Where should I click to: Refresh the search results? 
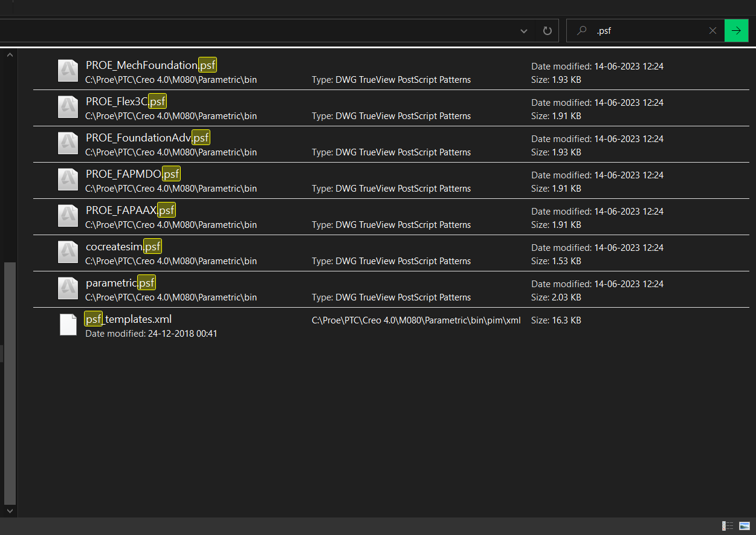tap(546, 31)
